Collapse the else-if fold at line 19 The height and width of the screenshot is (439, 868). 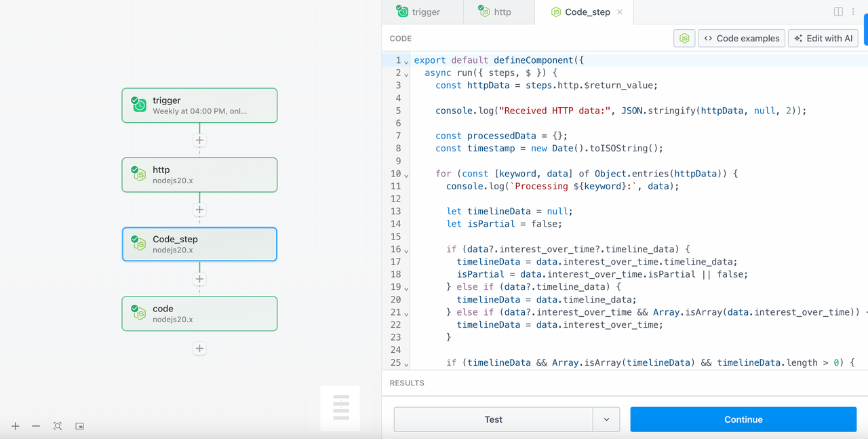406,288
